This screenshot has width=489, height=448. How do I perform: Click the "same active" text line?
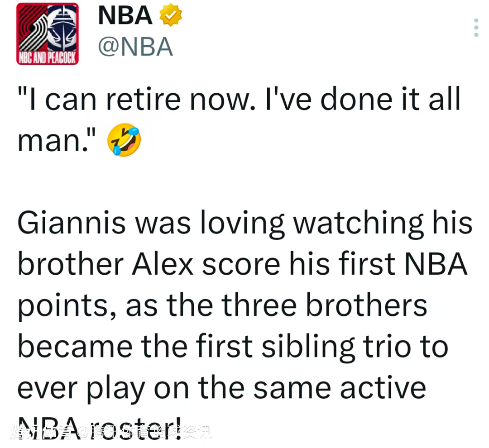point(339,388)
